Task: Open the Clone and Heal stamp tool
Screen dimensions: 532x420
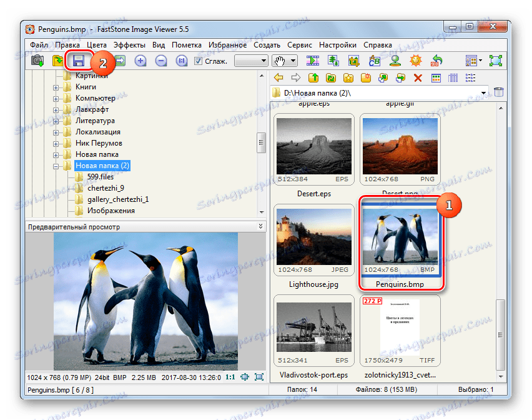Action: 395,61
